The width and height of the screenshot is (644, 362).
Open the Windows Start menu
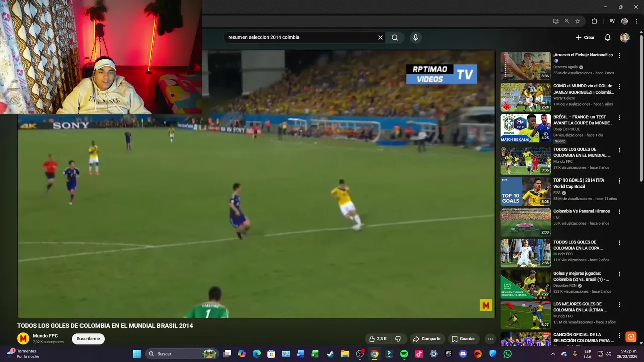click(137, 354)
